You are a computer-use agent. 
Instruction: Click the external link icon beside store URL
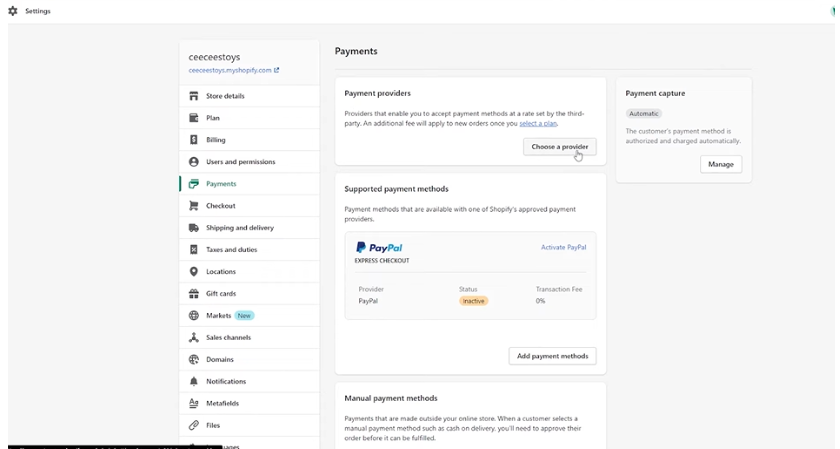tap(276, 70)
